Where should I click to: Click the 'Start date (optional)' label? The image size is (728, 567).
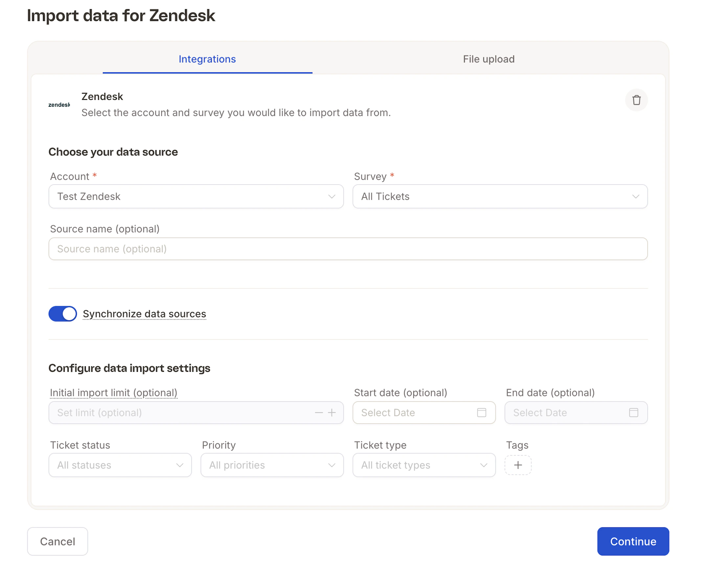400,393
